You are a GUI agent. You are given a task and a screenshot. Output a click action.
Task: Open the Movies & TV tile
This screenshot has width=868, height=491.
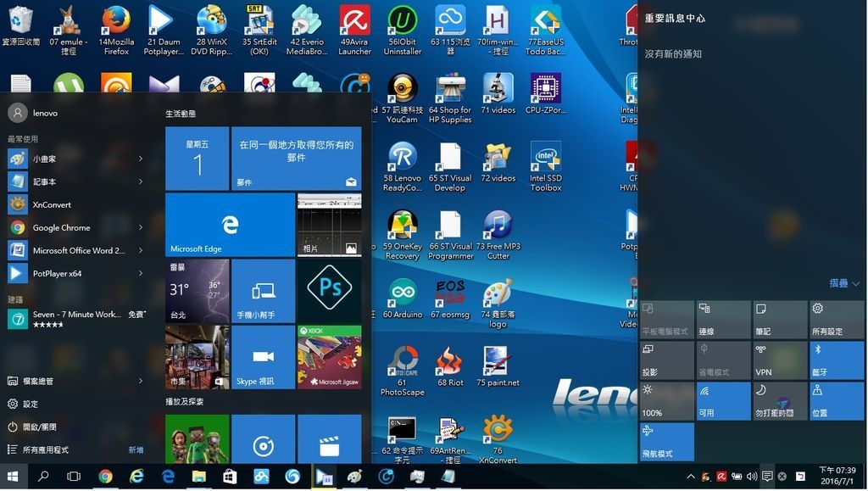tap(330, 439)
